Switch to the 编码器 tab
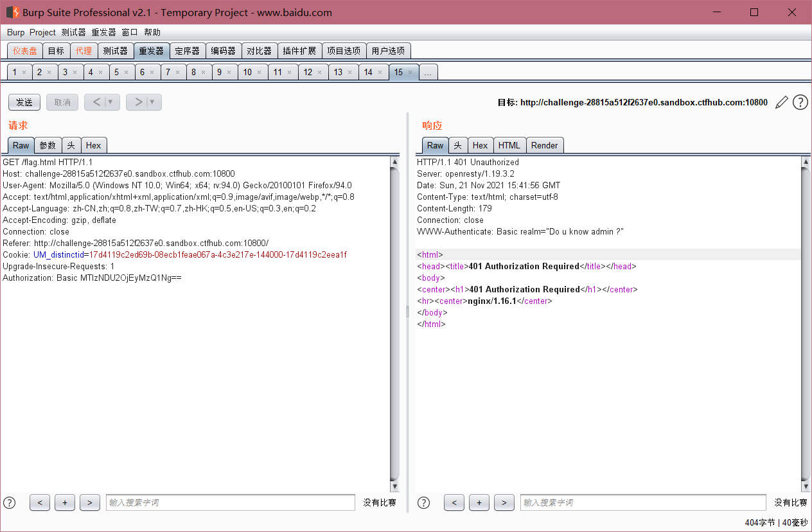This screenshot has height=532, width=812. click(x=223, y=50)
